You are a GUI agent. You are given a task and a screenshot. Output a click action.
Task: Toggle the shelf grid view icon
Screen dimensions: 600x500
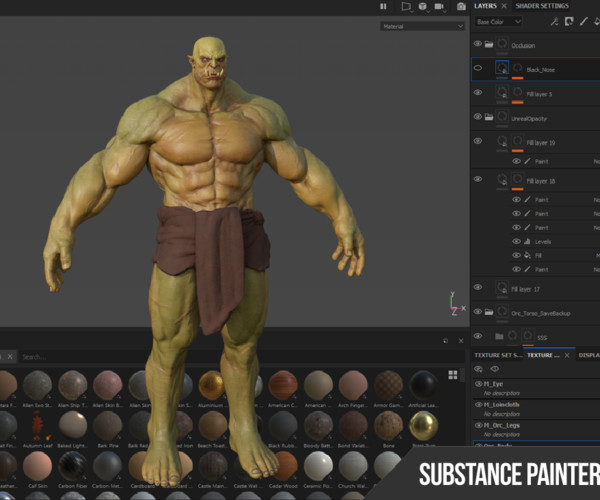click(453, 375)
